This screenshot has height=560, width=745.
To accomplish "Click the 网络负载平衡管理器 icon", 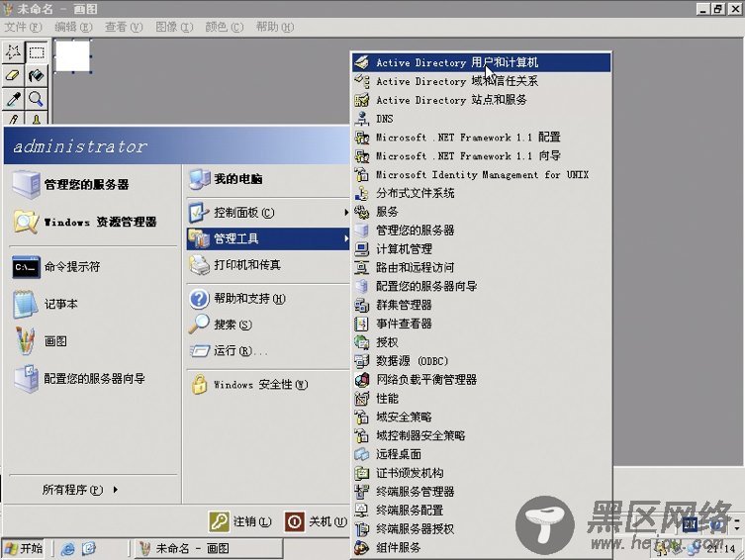I will point(361,380).
